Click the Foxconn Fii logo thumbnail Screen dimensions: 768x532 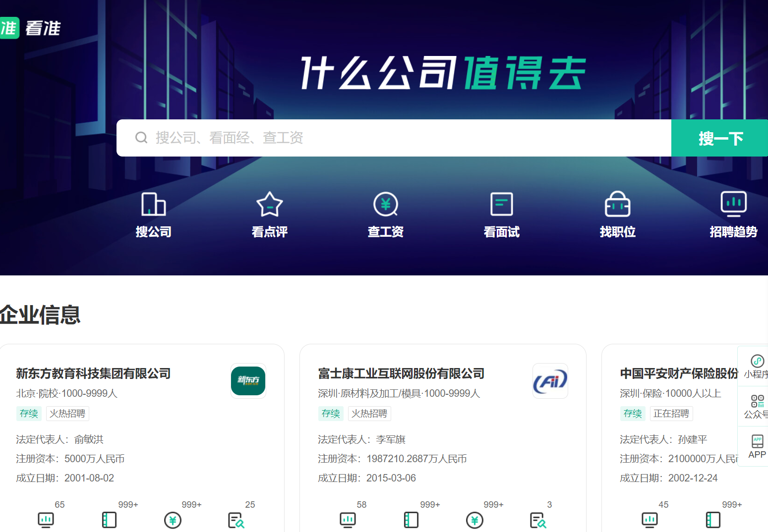(x=550, y=380)
